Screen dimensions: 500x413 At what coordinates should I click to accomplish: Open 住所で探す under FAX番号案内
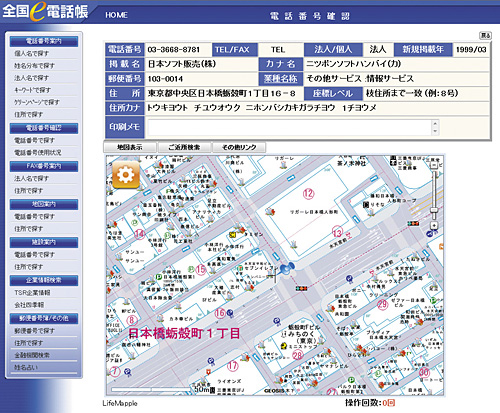[x=28, y=191]
